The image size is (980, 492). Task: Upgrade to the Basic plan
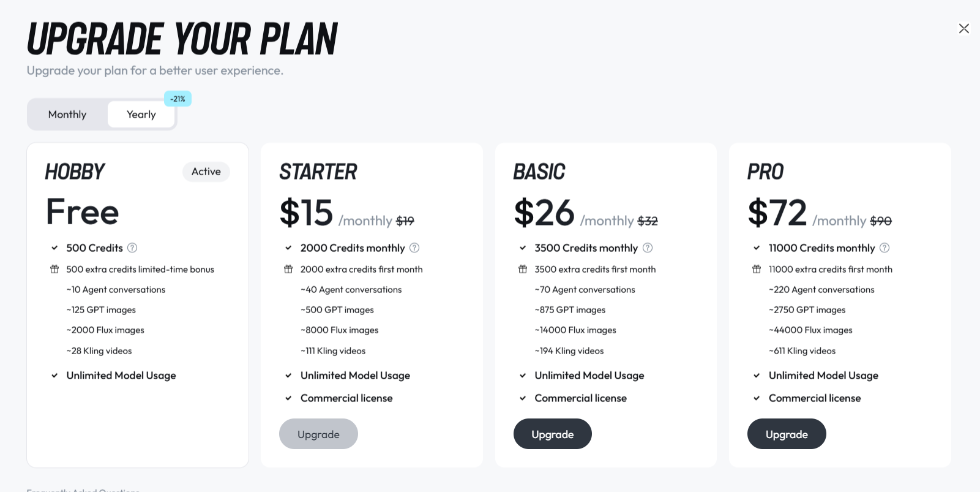pyautogui.click(x=553, y=434)
